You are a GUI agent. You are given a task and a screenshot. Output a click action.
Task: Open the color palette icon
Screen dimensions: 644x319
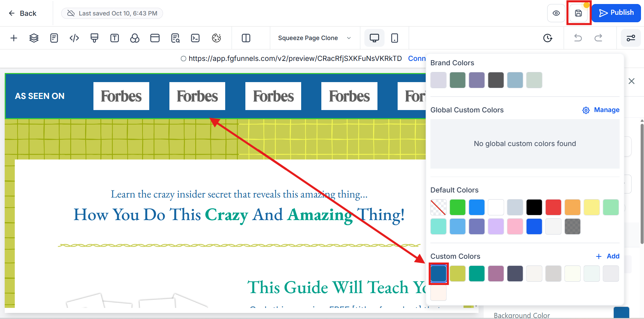pyautogui.click(x=216, y=38)
